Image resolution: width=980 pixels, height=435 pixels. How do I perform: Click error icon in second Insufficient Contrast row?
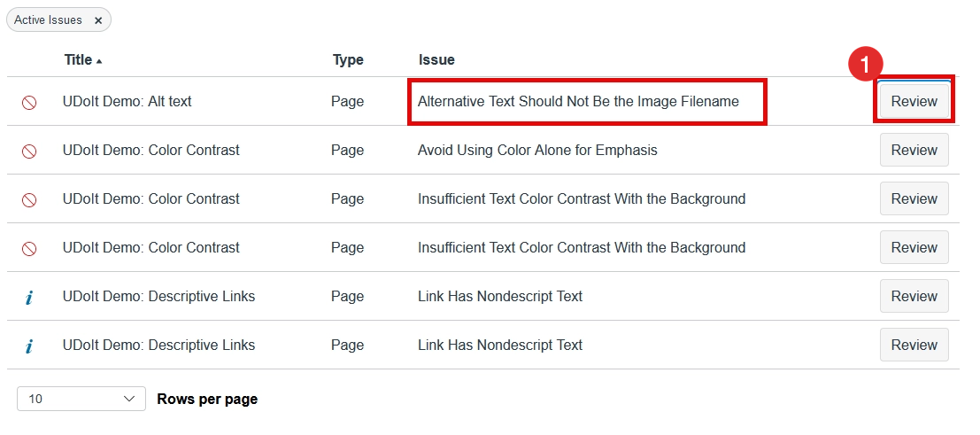click(x=29, y=249)
